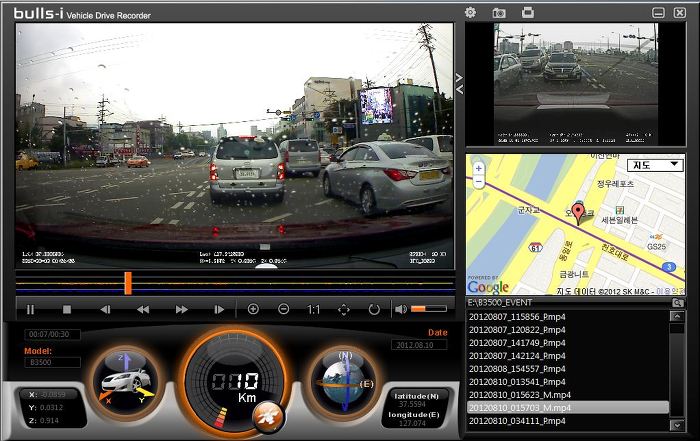Step forward one frame
Viewport: 700px width, 441px height.
pyautogui.click(x=219, y=309)
